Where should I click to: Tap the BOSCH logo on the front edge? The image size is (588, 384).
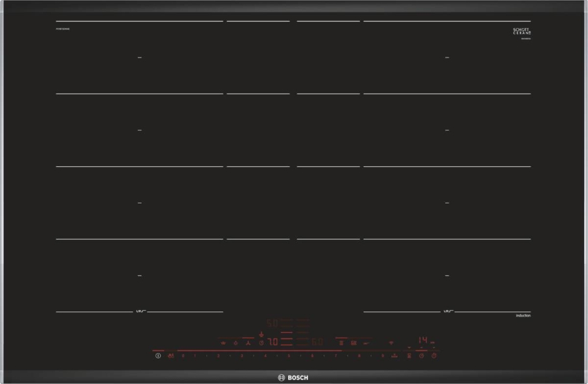pos(293,377)
